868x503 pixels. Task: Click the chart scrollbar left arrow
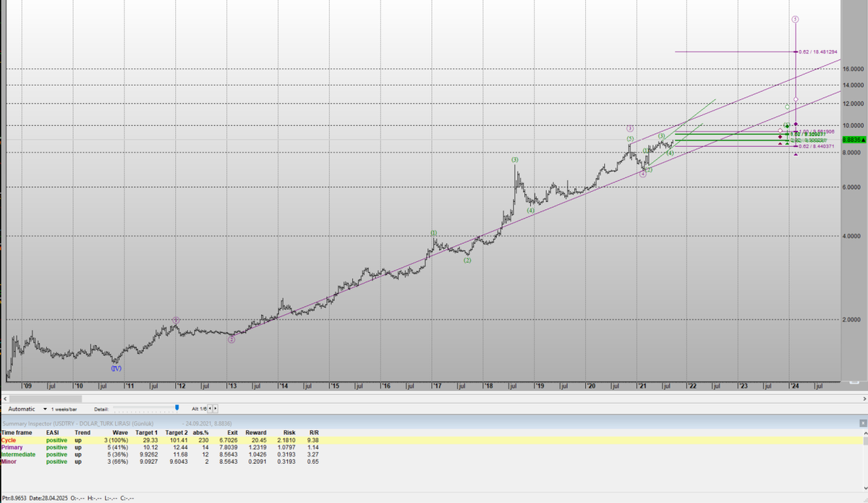click(x=4, y=398)
